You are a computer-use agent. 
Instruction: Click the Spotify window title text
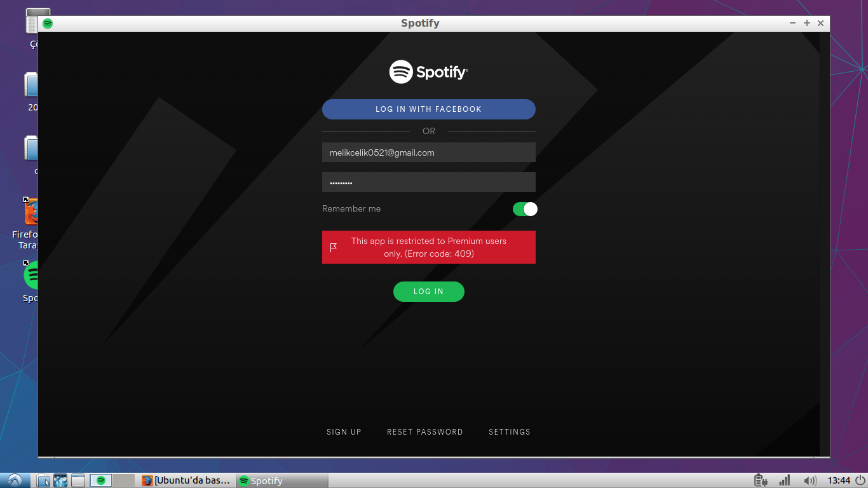tap(420, 24)
